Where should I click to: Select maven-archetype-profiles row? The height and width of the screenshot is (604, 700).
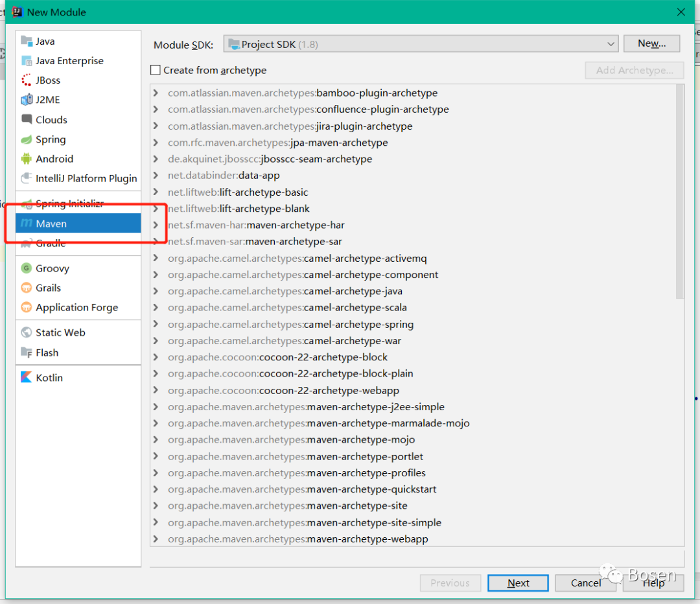click(413, 472)
